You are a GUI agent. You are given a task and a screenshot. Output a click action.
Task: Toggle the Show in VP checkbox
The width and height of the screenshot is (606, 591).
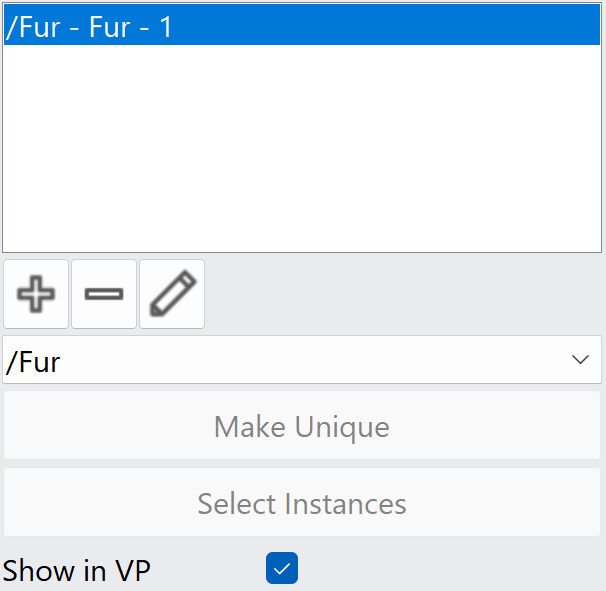tap(282, 568)
